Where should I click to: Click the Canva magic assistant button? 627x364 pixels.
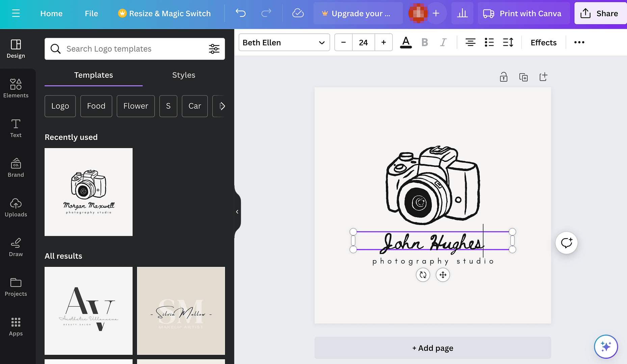606,346
